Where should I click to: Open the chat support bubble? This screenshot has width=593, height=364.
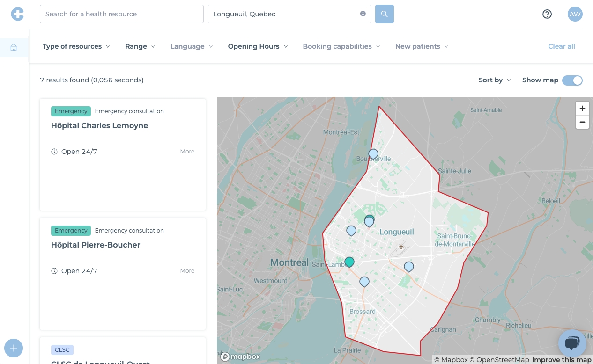tap(572, 343)
